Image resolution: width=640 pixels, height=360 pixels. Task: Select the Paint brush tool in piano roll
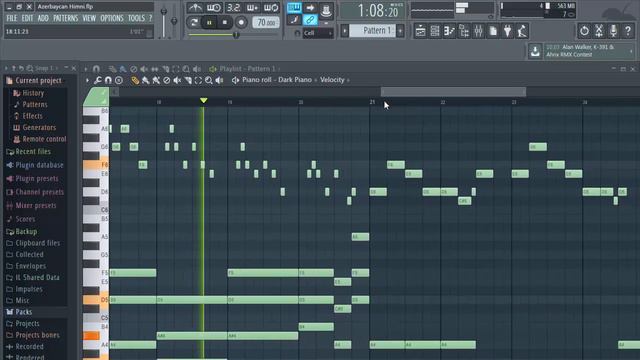146,80
